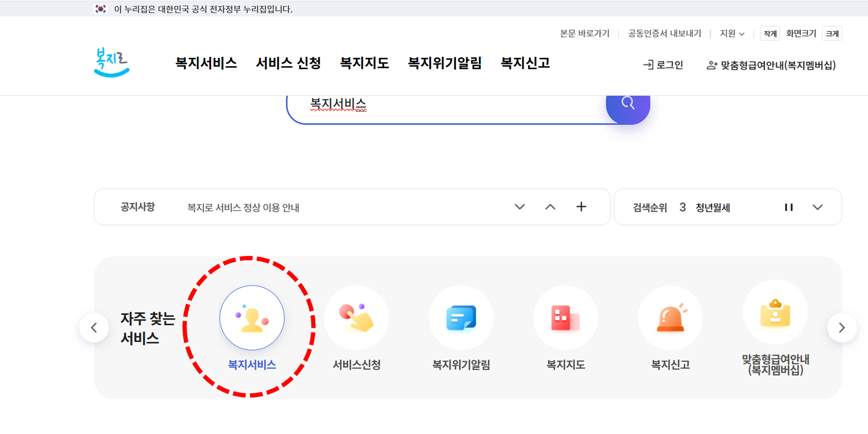The image size is (868, 434).
Task: Select the 복지지도 building icon
Action: pyautogui.click(x=566, y=318)
